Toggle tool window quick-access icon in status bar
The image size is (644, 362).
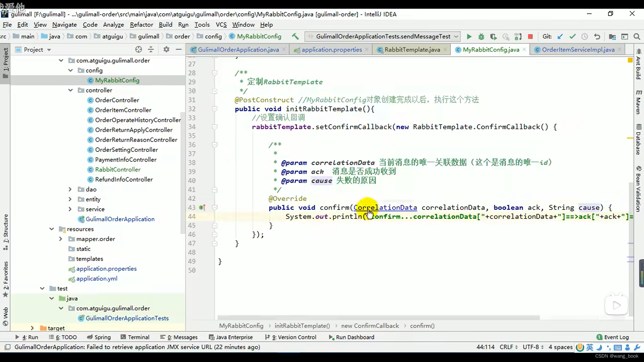tap(7, 347)
